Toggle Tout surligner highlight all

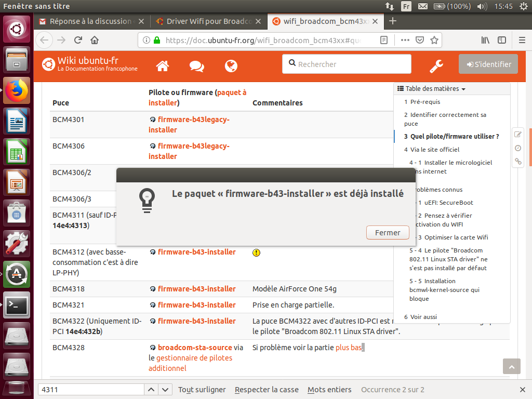tap(202, 390)
